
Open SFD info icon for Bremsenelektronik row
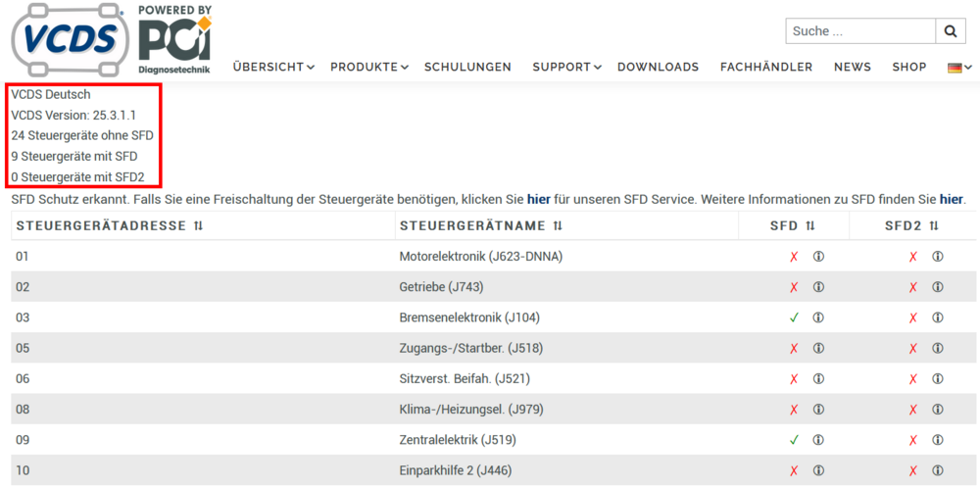[x=818, y=317]
